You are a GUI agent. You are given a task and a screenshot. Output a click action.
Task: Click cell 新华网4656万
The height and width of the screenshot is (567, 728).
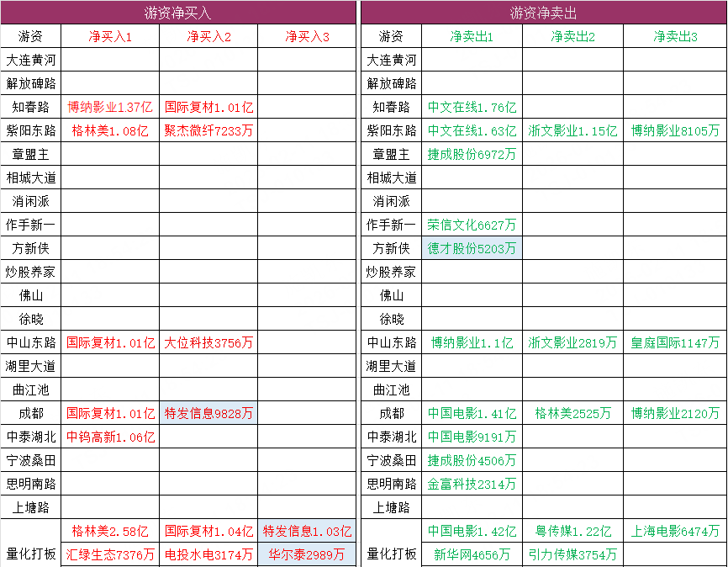click(472, 554)
